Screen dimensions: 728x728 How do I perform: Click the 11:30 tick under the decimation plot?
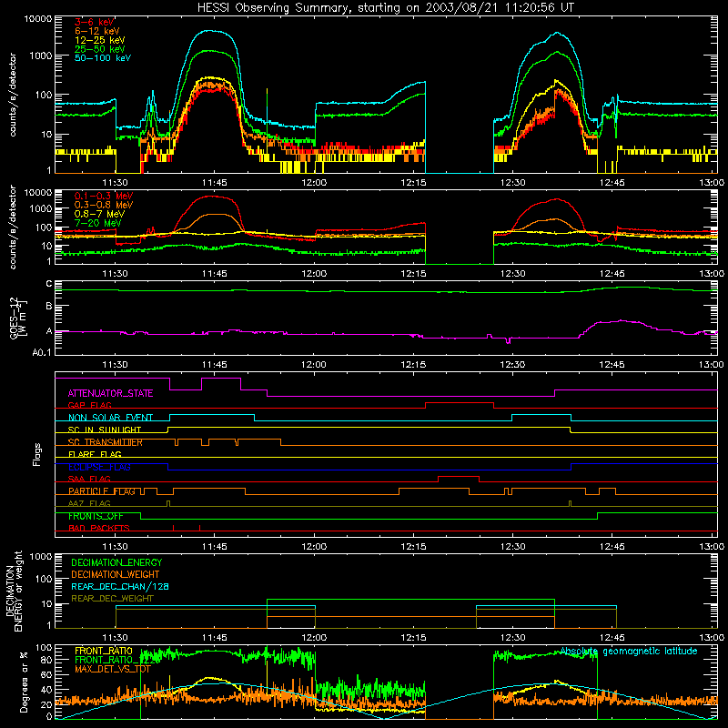pos(116,638)
